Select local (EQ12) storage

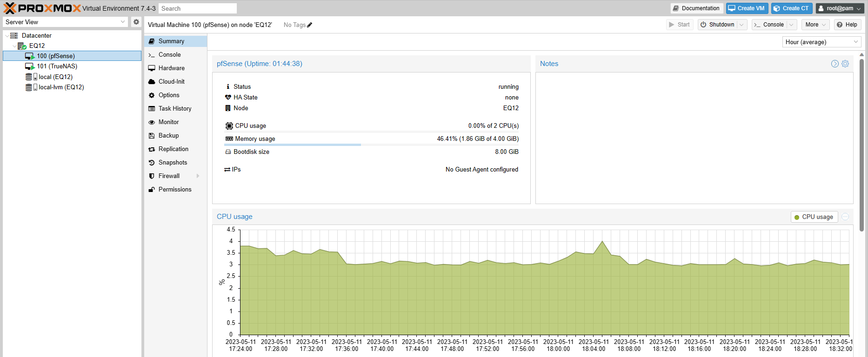pos(72,77)
